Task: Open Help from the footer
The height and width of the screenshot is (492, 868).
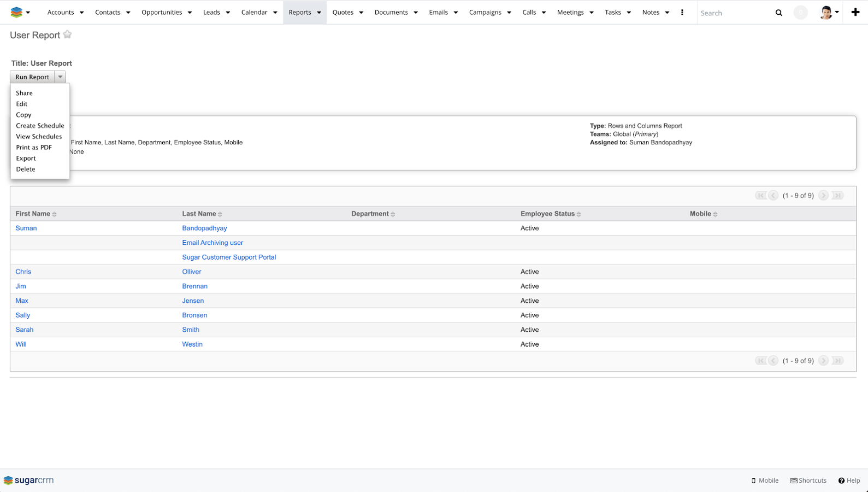Action: pyautogui.click(x=849, y=481)
